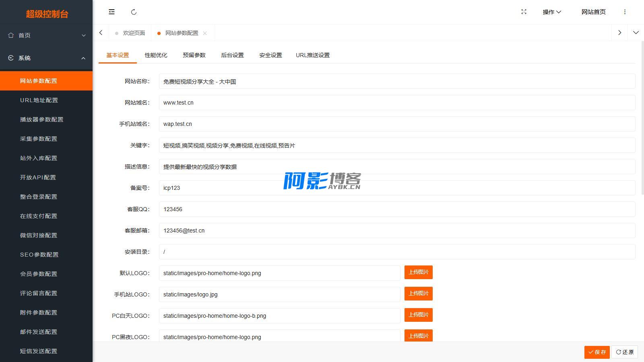The height and width of the screenshot is (362, 644).
Task: Click the home icon next to 首页
Action: click(x=11, y=35)
